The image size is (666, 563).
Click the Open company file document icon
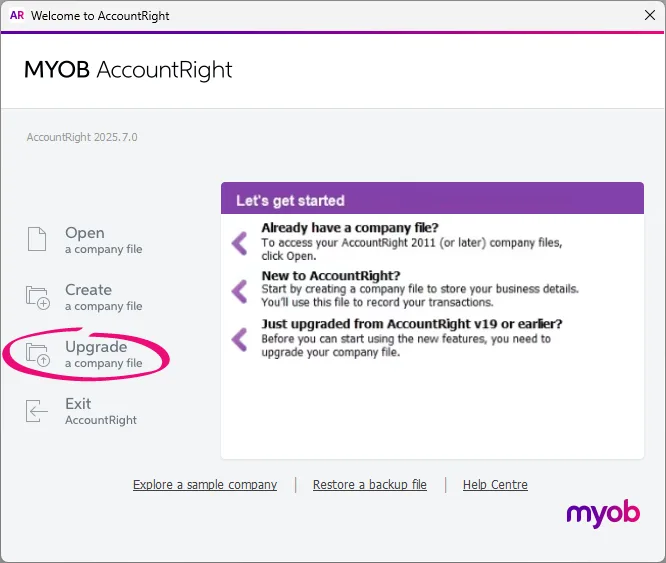[37, 239]
